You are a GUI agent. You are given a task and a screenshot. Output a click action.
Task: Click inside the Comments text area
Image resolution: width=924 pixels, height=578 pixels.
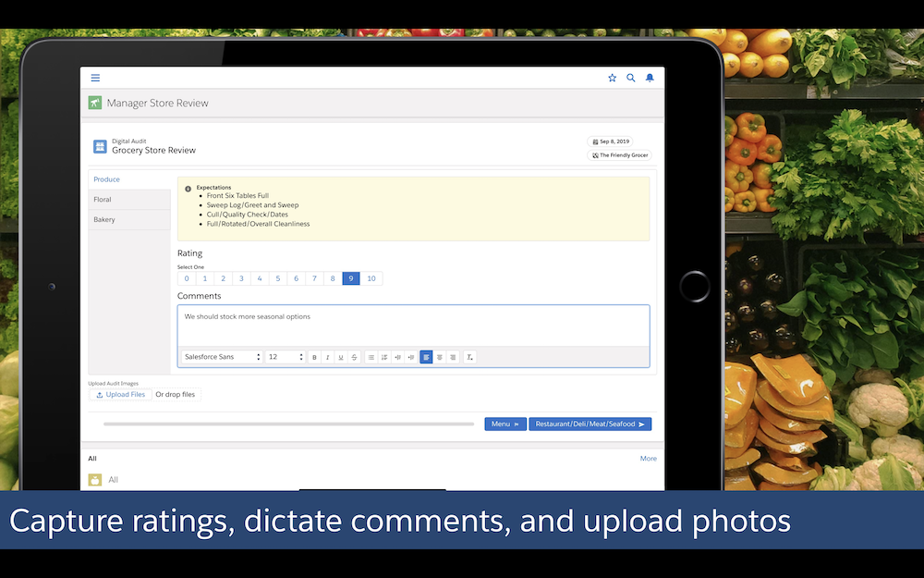[413, 326]
